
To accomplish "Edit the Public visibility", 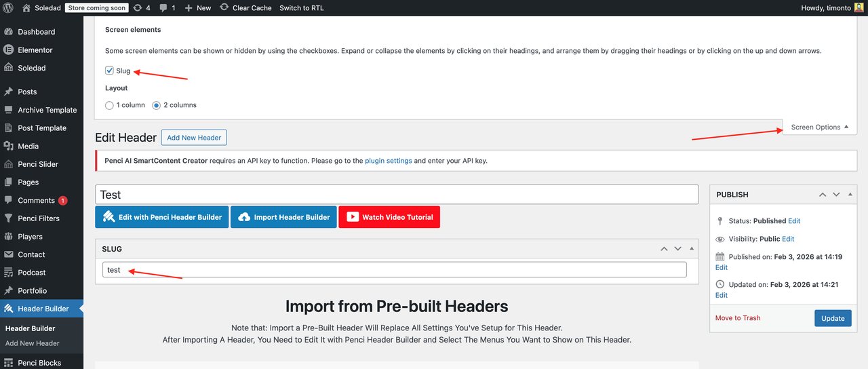I will click(788, 239).
